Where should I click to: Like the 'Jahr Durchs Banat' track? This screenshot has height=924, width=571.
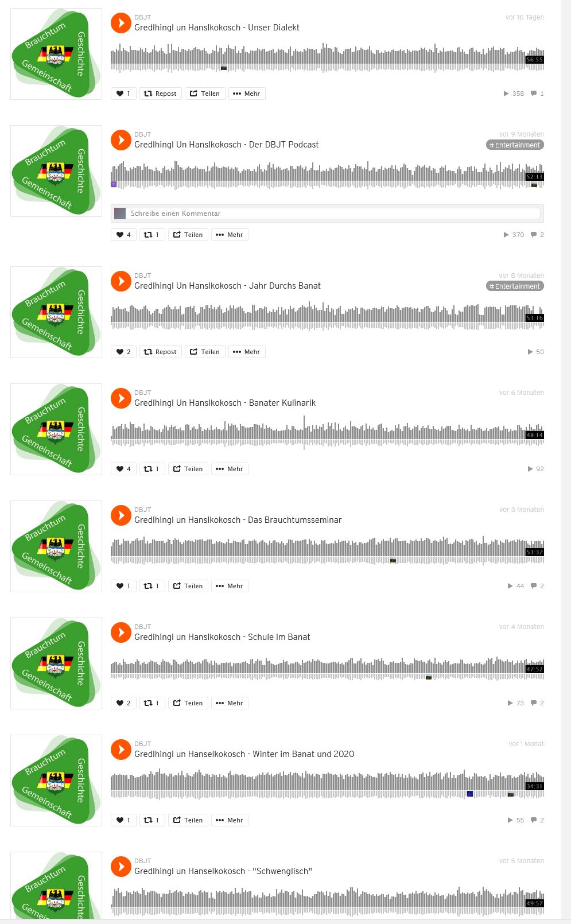(x=123, y=352)
